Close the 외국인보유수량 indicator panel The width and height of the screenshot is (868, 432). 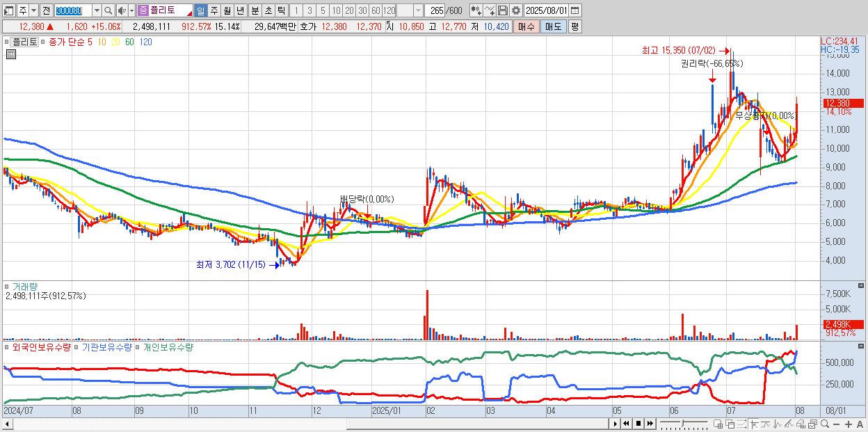tap(861, 346)
